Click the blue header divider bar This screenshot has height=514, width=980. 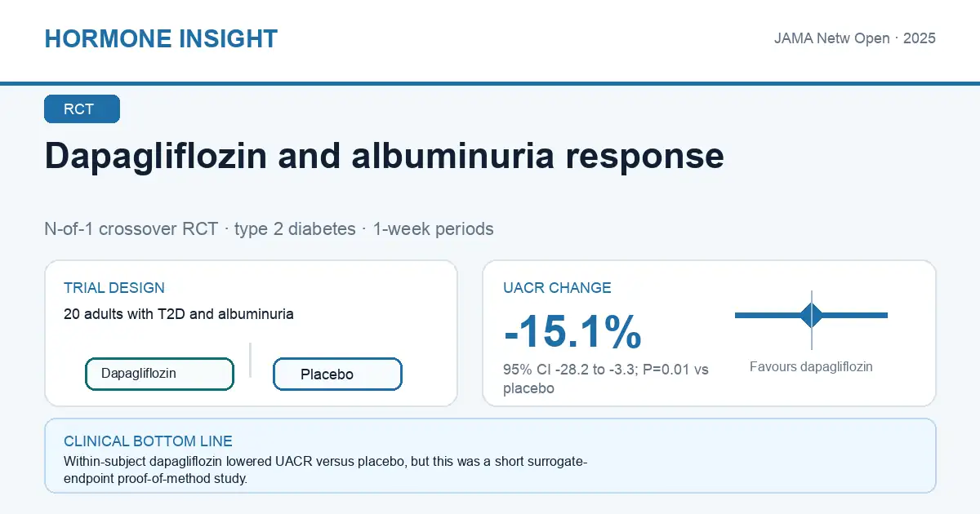pyautogui.click(x=490, y=83)
